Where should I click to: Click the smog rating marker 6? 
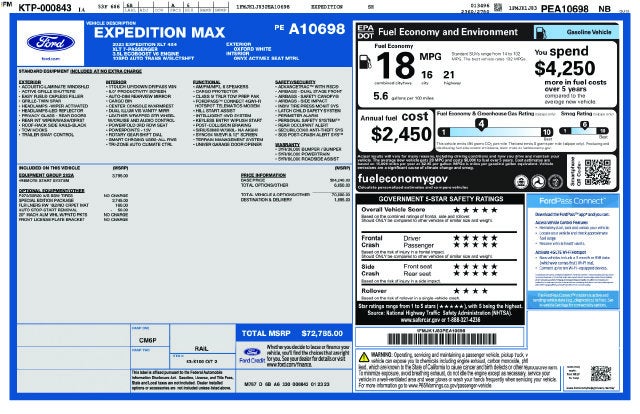click(584, 125)
